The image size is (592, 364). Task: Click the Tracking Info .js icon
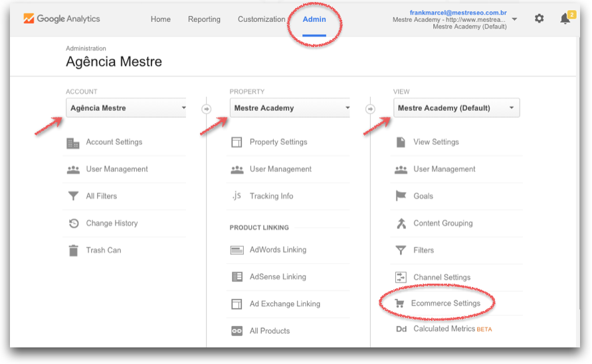(x=237, y=196)
